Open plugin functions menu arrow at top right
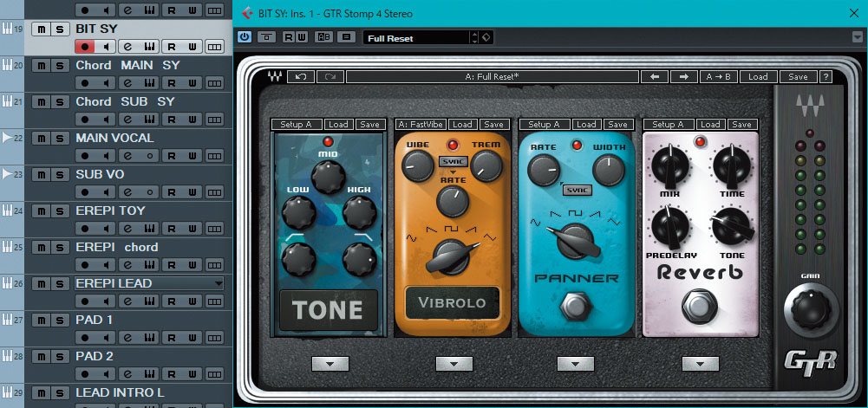The width and height of the screenshot is (868, 408). click(858, 37)
